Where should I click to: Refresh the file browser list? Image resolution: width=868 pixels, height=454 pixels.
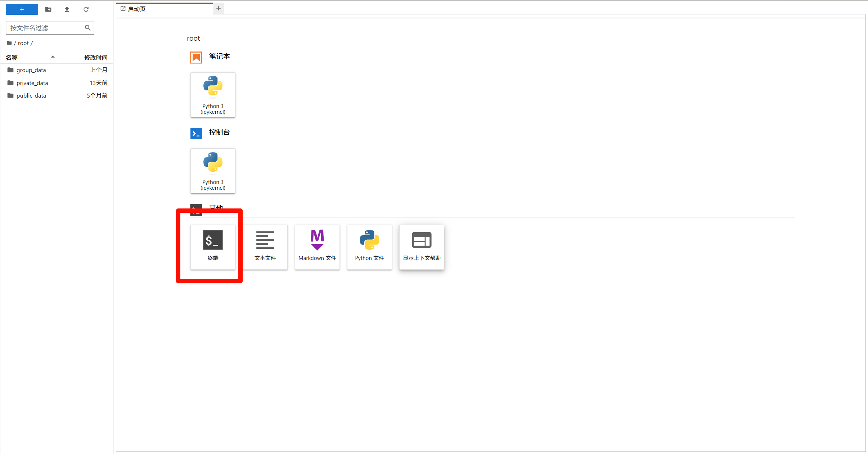(x=86, y=9)
